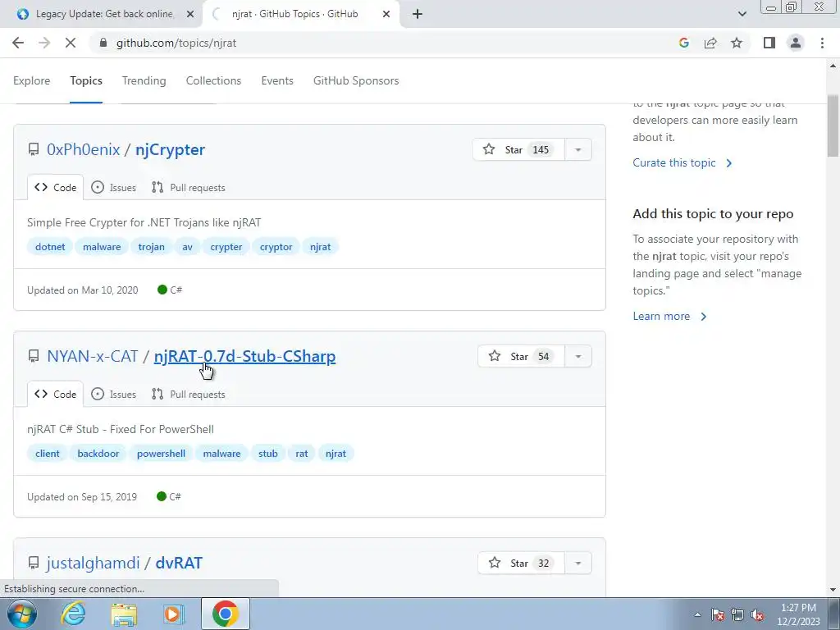Show hidden tray icons arrow
This screenshot has width=840, height=630.
click(697, 614)
